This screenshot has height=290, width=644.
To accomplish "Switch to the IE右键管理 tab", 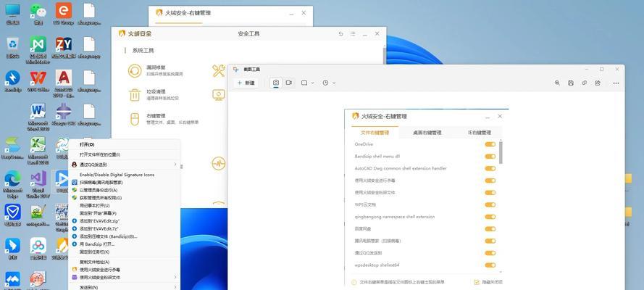I will 480,133.
